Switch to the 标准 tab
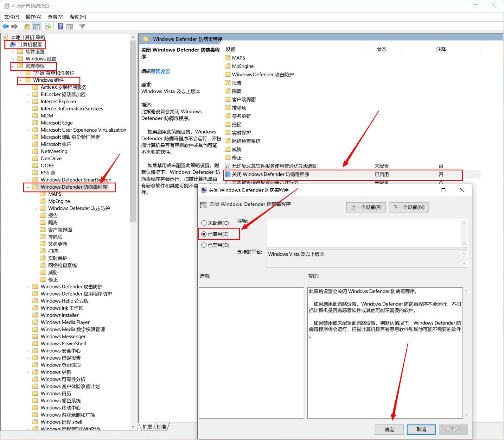The image size is (504, 440). pos(162,427)
